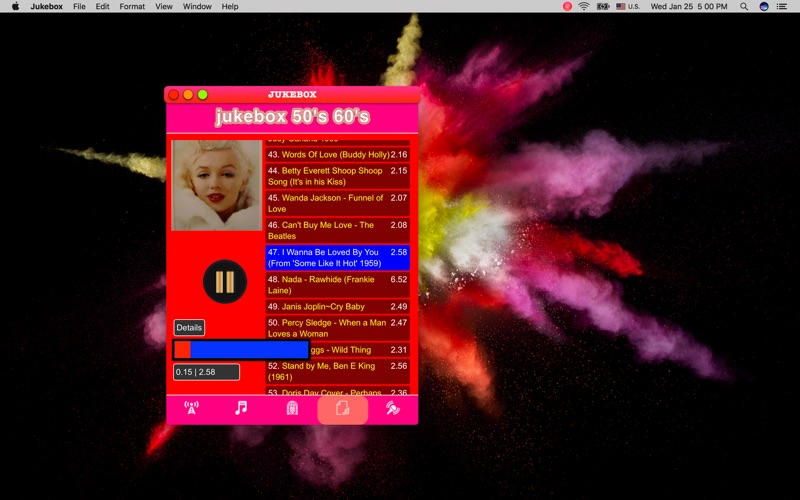Open the microphone tab
The image size is (800, 500).
point(392,408)
